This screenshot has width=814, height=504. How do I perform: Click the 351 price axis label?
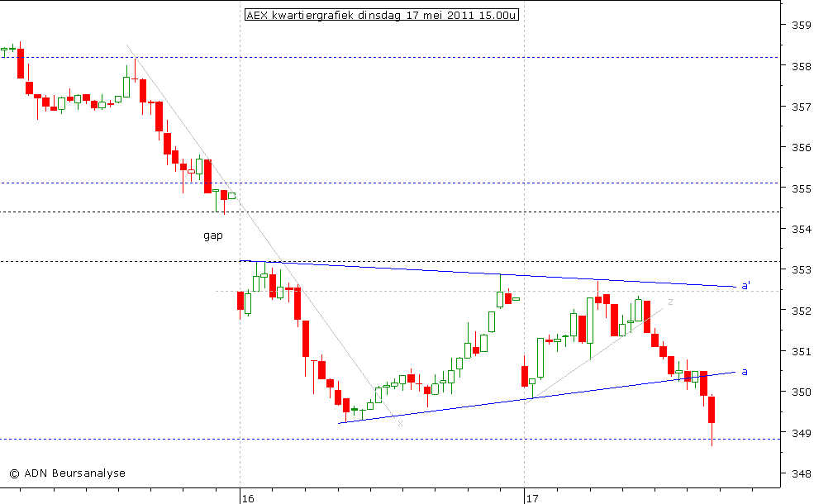click(x=801, y=351)
